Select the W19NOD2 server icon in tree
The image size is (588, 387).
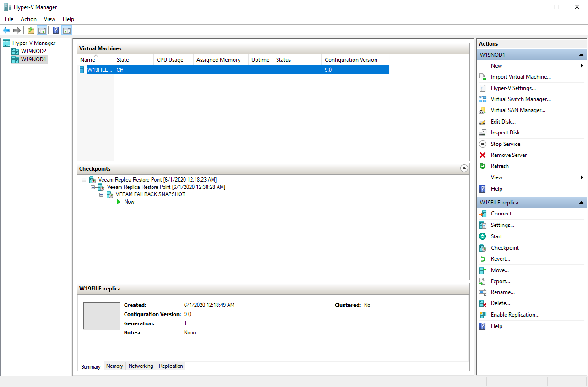15,51
